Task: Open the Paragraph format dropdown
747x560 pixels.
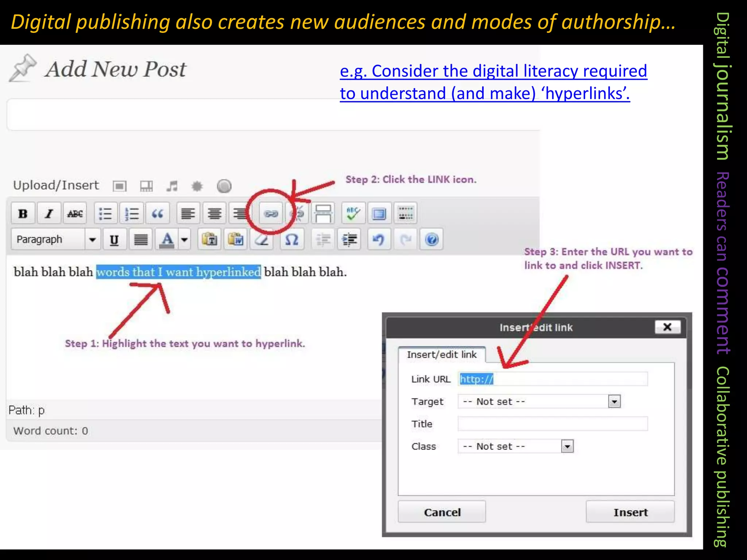Action: (56, 240)
